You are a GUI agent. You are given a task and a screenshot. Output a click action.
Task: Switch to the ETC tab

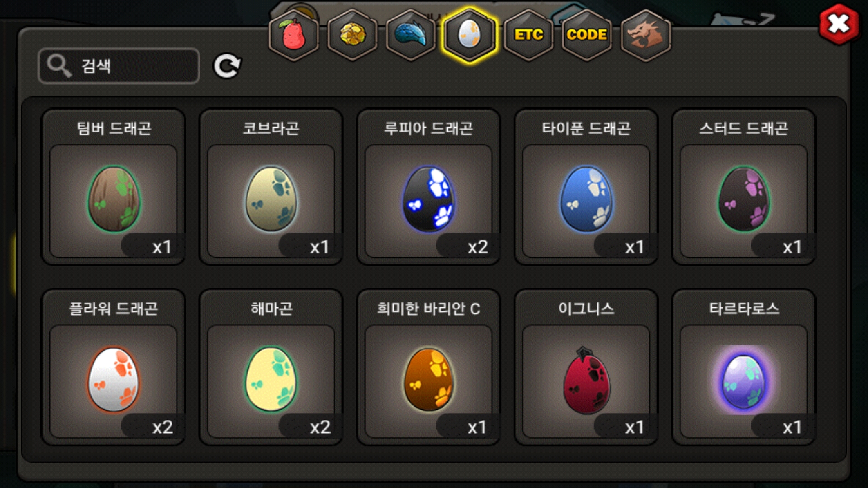(x=528, y=35)
